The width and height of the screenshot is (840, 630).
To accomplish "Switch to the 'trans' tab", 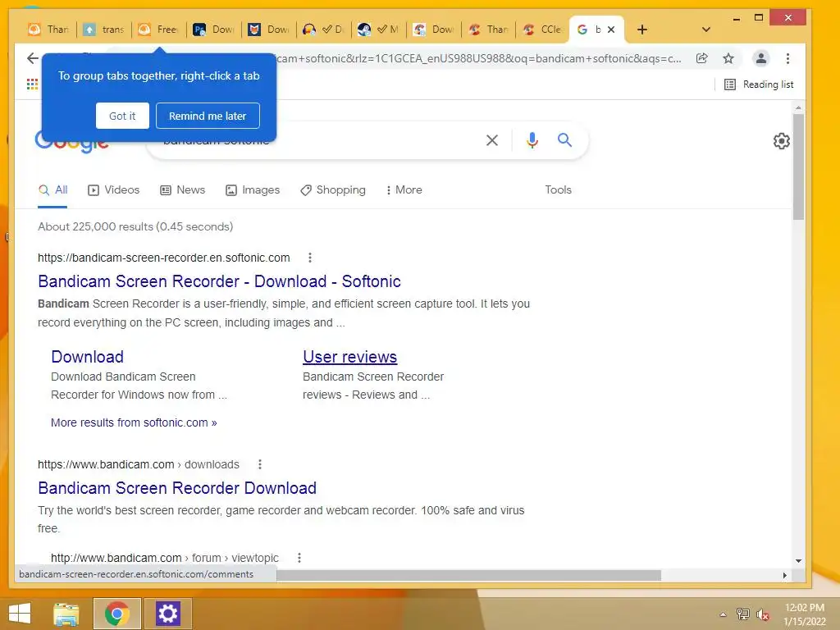I will pyautogui.click(x=104, y=30).
